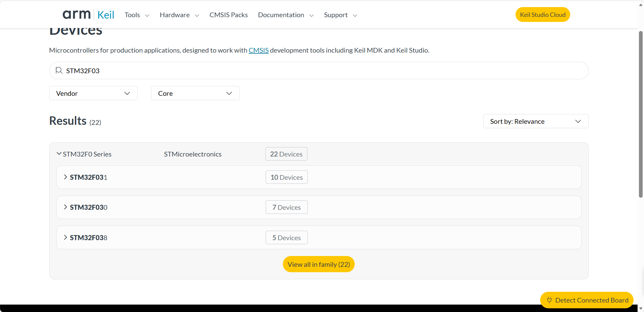Image resolution: width=644 pixels, height=312 pixels.
Task: Click the scrollbar down arrow
Action: 641,308
